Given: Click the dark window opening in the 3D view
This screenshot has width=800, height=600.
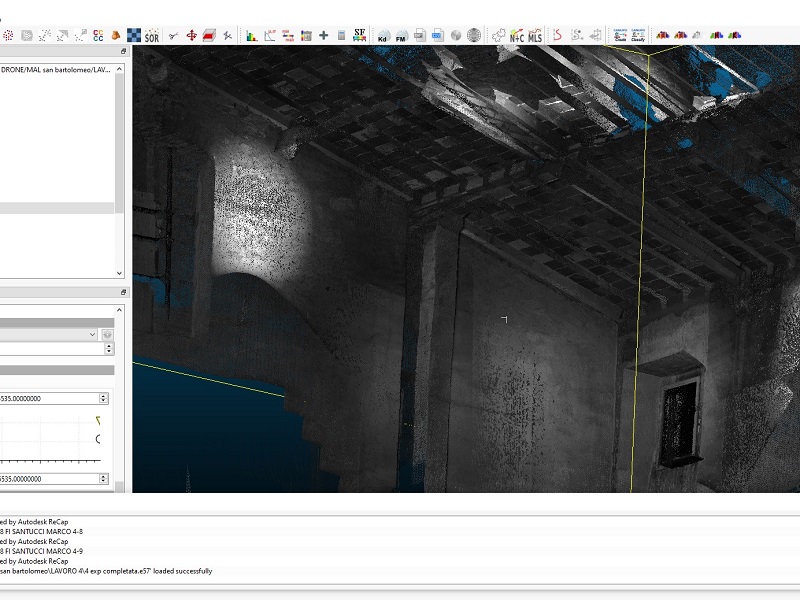Looking at the screenshot, I should (x=680, y=421).
